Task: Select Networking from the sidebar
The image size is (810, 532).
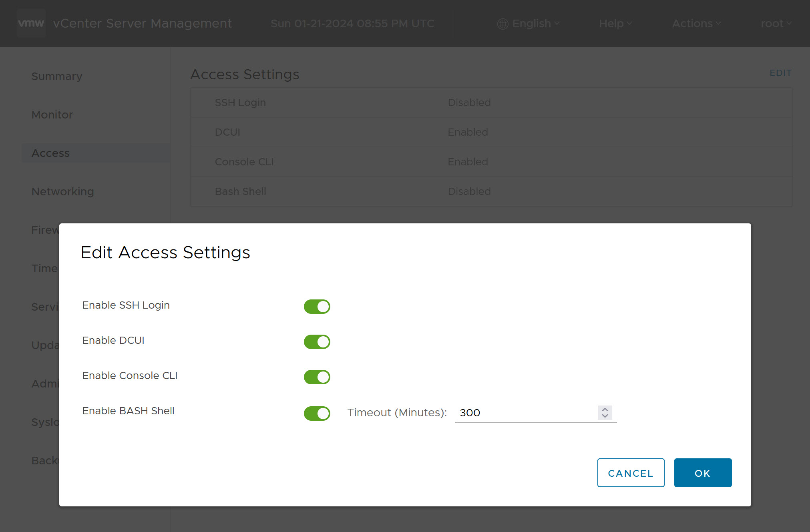Action: (62, 191)
